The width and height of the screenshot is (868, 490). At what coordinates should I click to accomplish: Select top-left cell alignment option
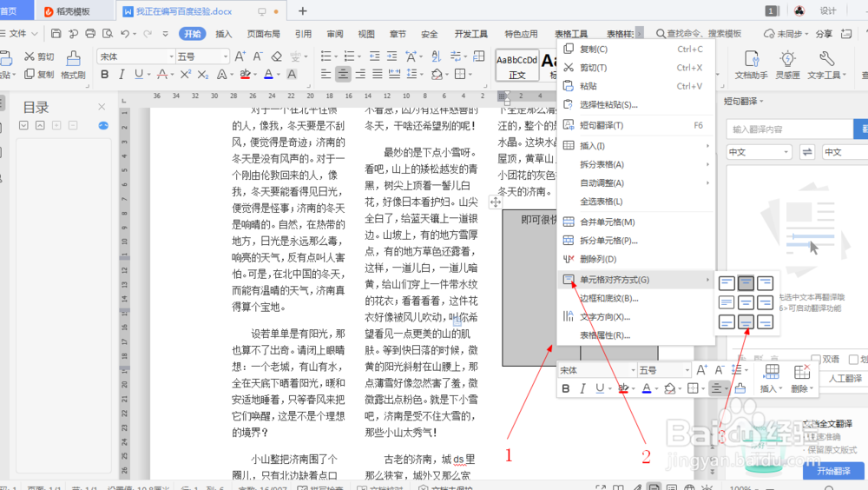[x=727, y=284]
